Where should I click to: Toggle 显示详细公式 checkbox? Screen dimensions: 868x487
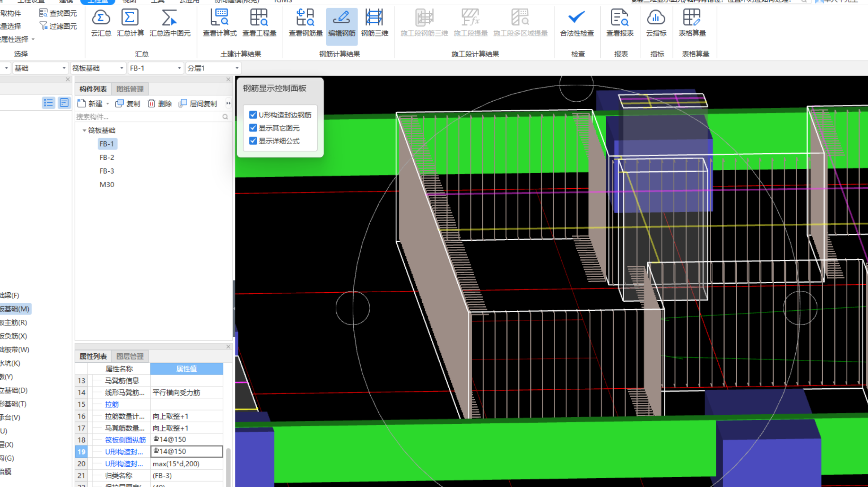point(253,141)
